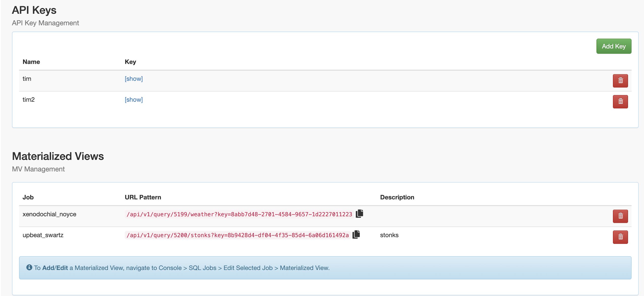
Task: Copy the stonks query URL
Action: tap(356, 234)
